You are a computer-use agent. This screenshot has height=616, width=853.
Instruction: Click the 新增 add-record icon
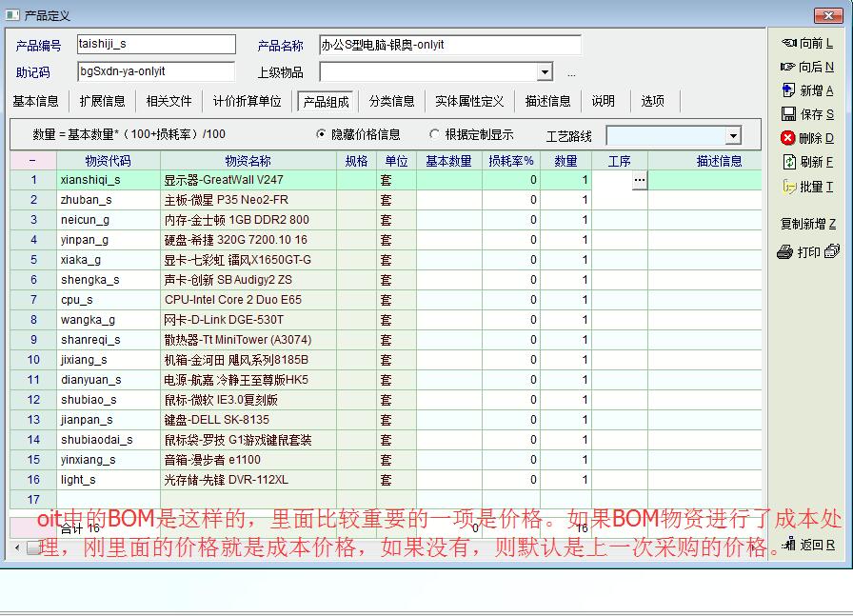pos(788,90)
